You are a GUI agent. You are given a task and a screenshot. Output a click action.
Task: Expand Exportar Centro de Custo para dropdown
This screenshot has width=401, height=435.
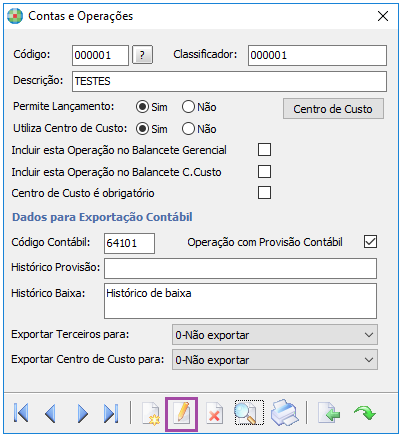[x=275, y=360]
